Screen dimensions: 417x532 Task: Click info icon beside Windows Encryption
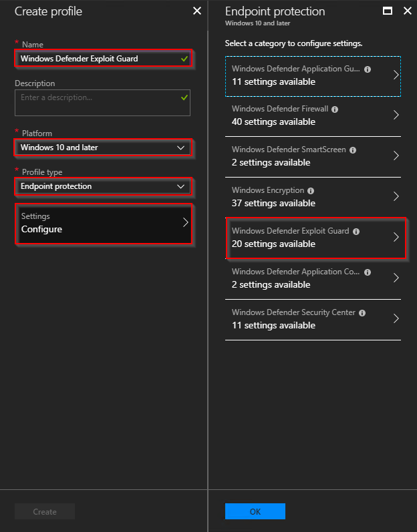point(310,191)
